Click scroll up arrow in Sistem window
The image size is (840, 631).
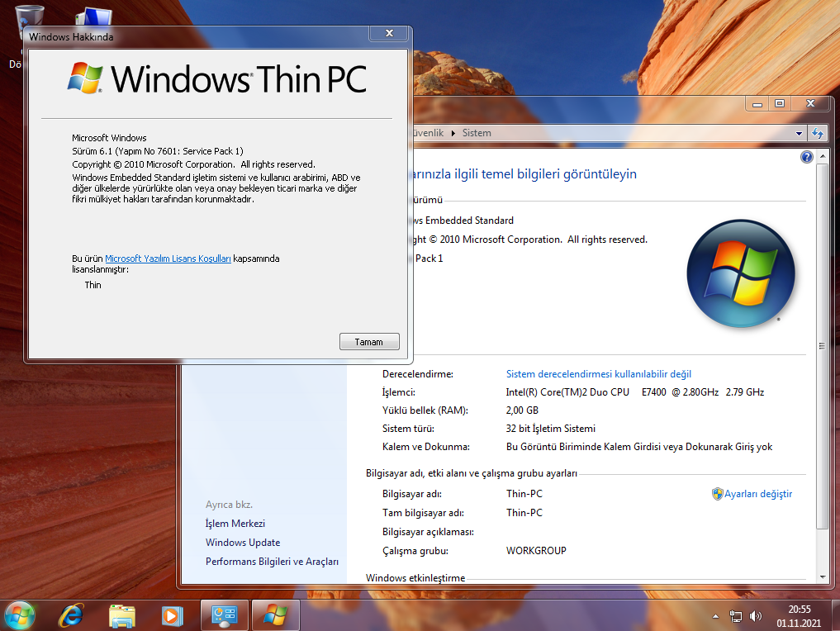(x=823, y=156)
